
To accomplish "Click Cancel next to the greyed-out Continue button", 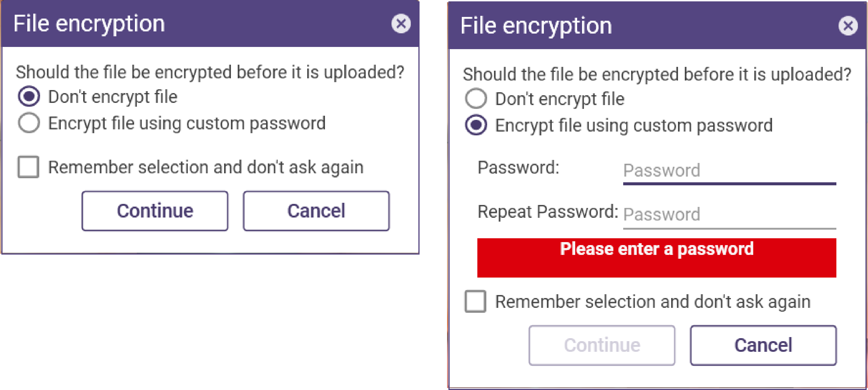I will pos(763,345).
